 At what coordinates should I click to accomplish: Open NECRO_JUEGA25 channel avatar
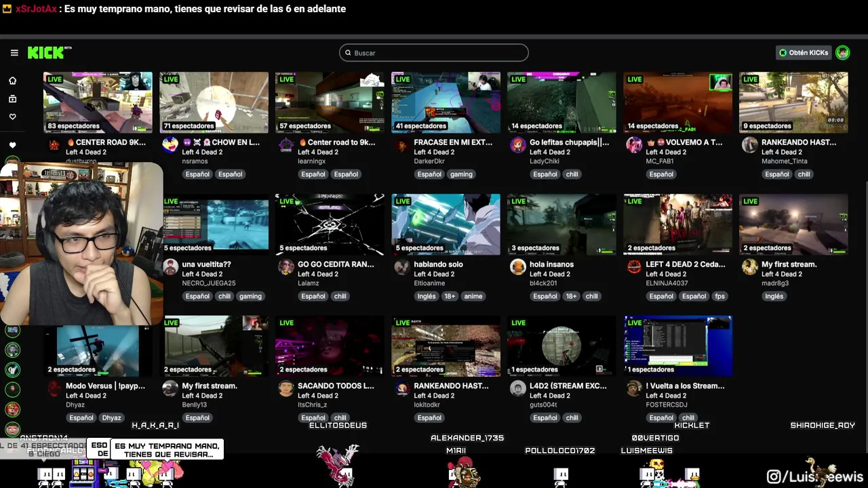pos(170,267)
